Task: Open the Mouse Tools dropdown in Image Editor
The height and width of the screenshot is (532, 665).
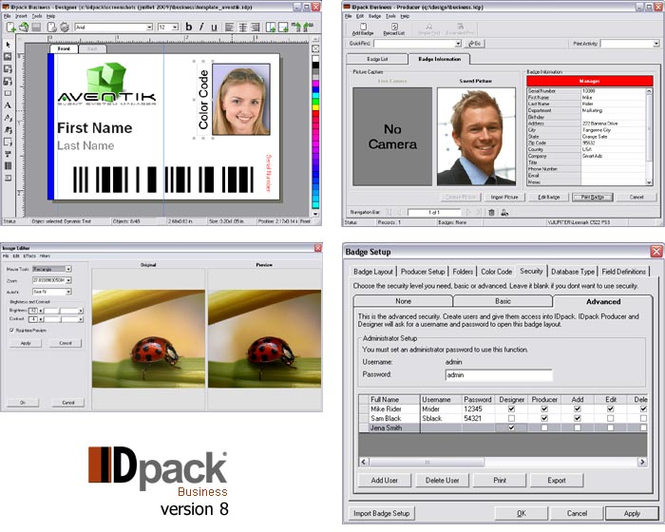Action: coord(68,269)
